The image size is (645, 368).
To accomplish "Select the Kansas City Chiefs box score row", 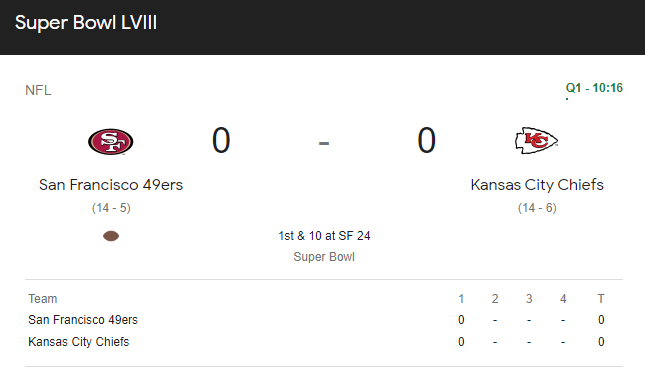I will [324, 341].
